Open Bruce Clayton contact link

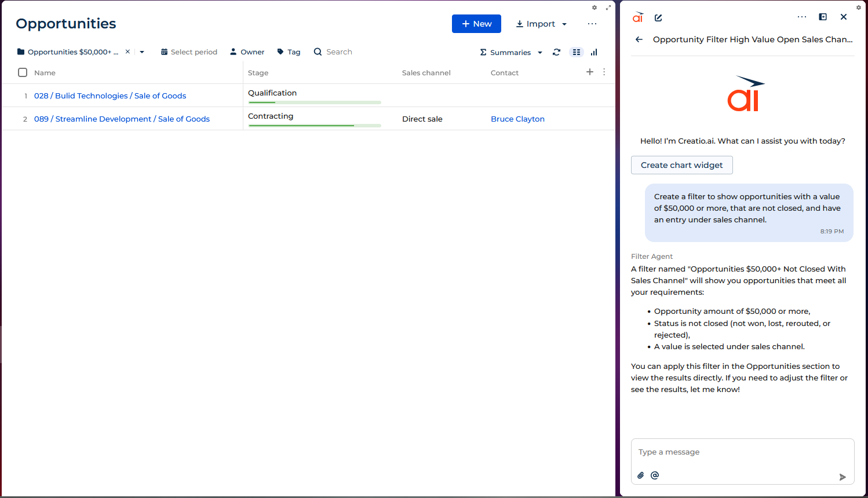point(517,119)
